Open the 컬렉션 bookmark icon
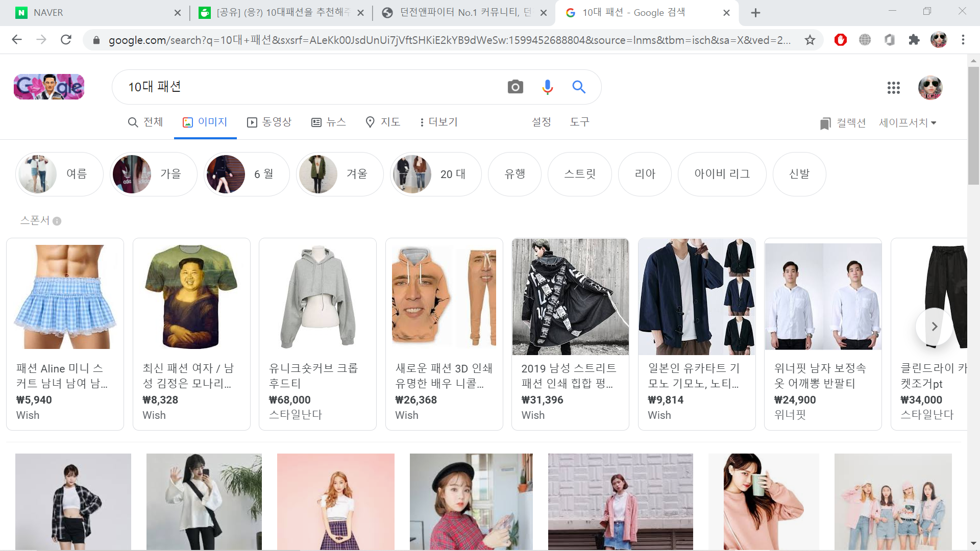Viewport: 980px width, 551px height. (825, 123)
